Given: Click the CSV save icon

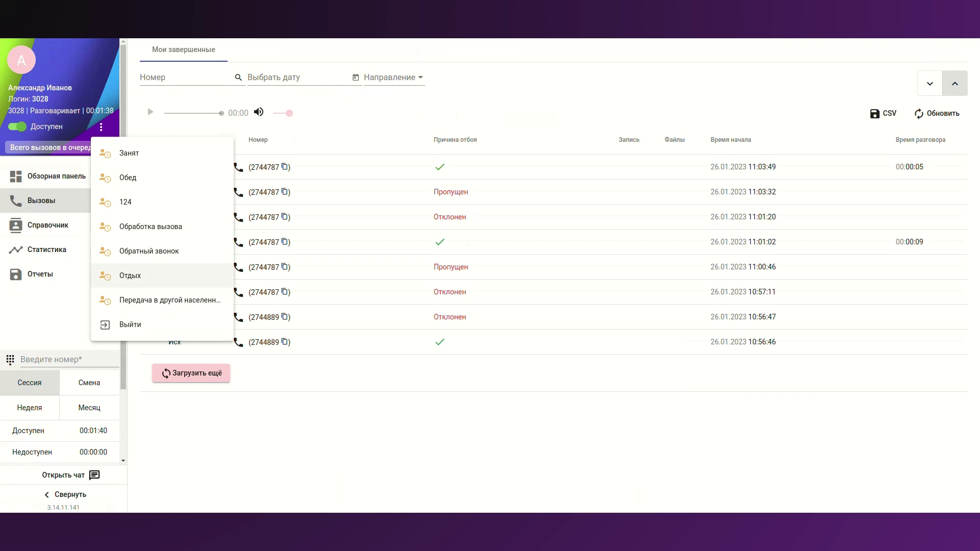Looking at the screenshot, I should [x=874, y=113].
